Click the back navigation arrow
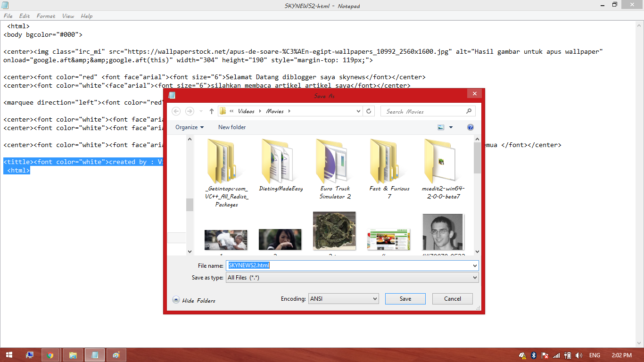Screen dimensions: 644x362 pyautogui.click(x=176, y=111)
